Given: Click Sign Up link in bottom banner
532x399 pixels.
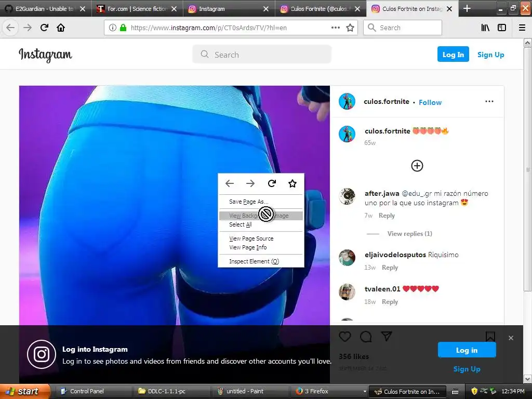Looking at the screenshot, I should pos(467,369).
